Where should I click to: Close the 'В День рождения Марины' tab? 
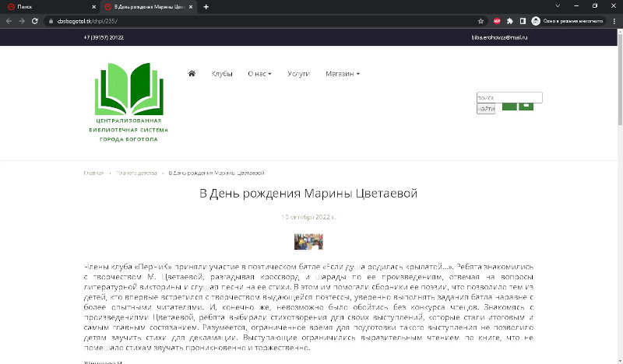191,7
